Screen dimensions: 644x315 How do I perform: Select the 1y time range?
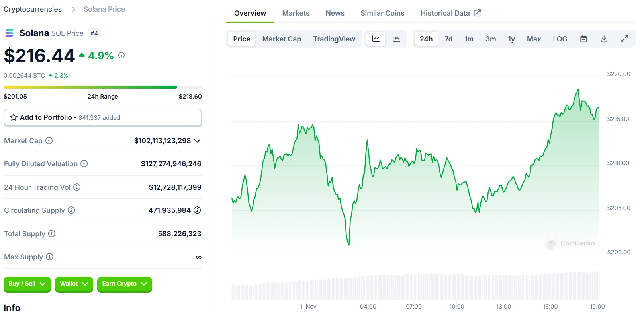[x=511, y=39]
